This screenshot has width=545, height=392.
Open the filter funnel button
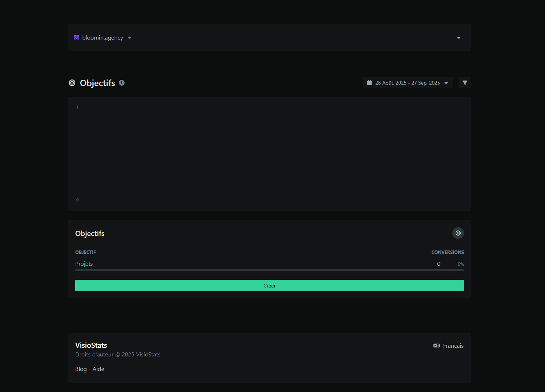pyautogui.click(x=465, y=83)
